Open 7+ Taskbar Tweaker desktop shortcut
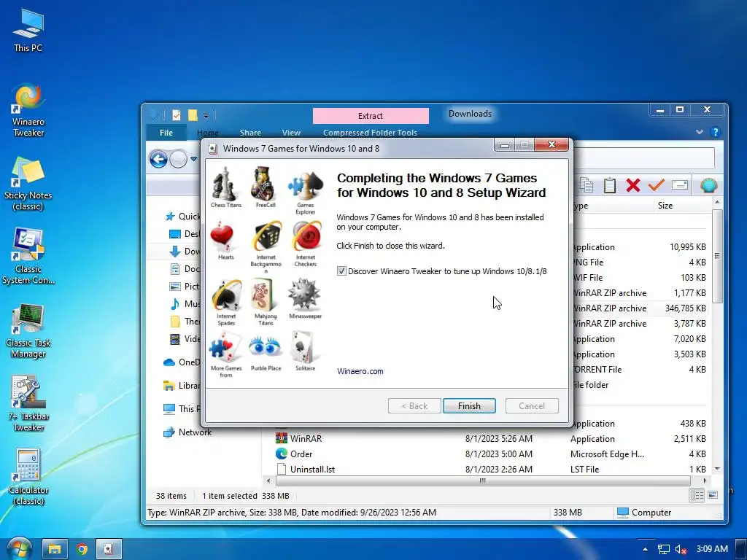The image size is (747, 560). 28,404
